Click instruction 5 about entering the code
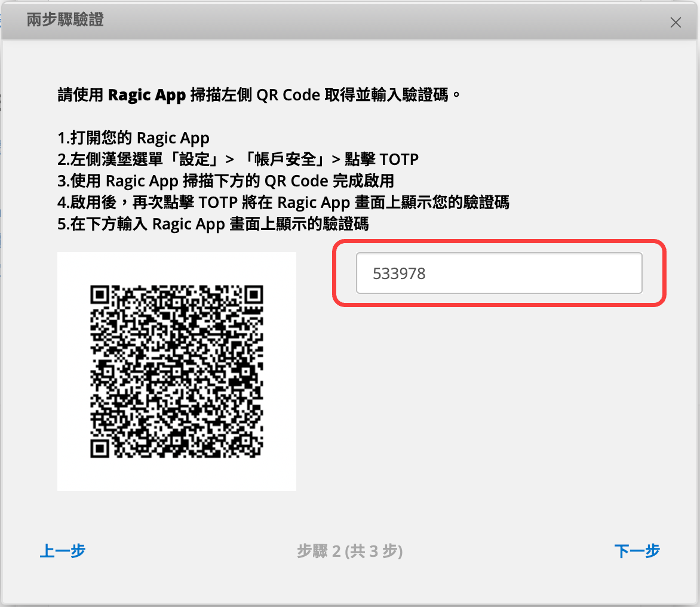 (213, 224)
